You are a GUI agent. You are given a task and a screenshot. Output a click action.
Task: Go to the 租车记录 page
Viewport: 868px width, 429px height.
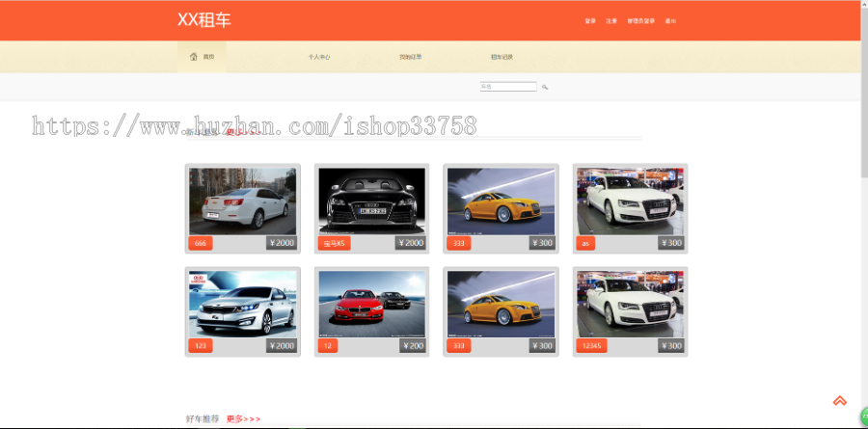click(x=502, y=57)
